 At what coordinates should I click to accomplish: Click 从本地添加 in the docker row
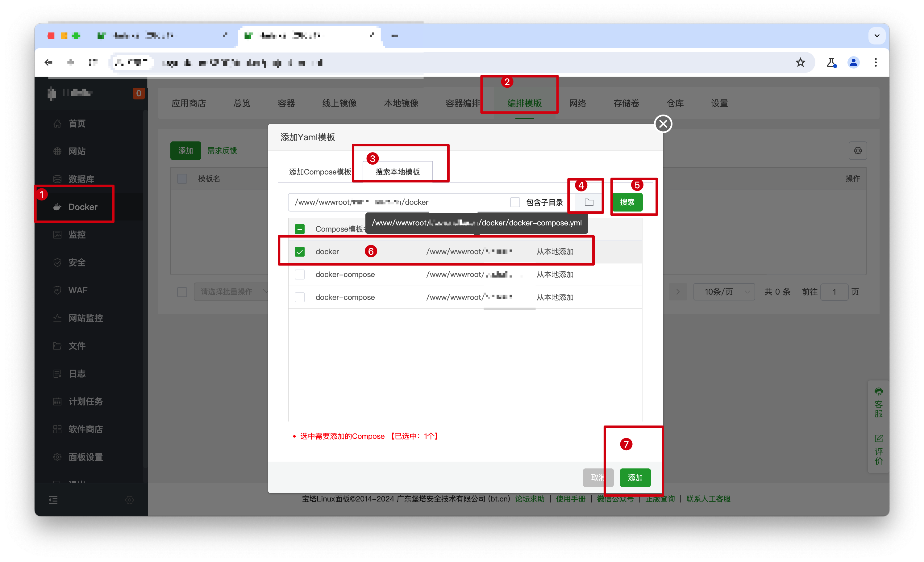(x=555, y=251)
